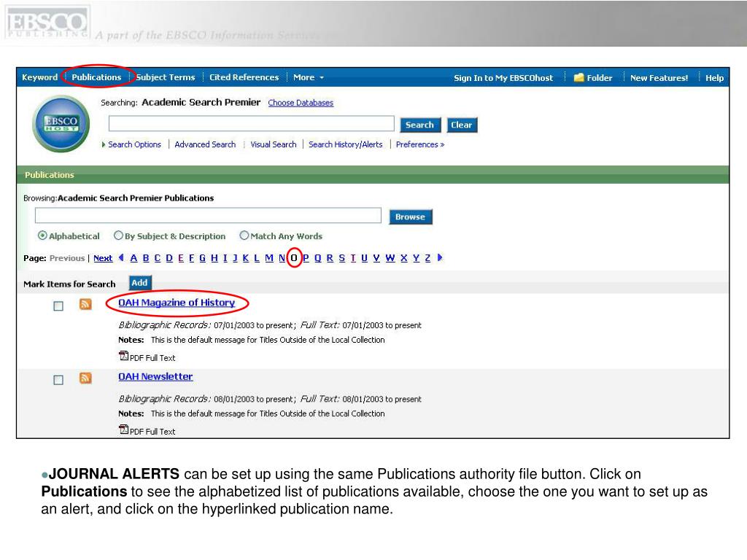Click PDF Full Text under OAH Newsletter
747x560 pixels.
(152, 432)
